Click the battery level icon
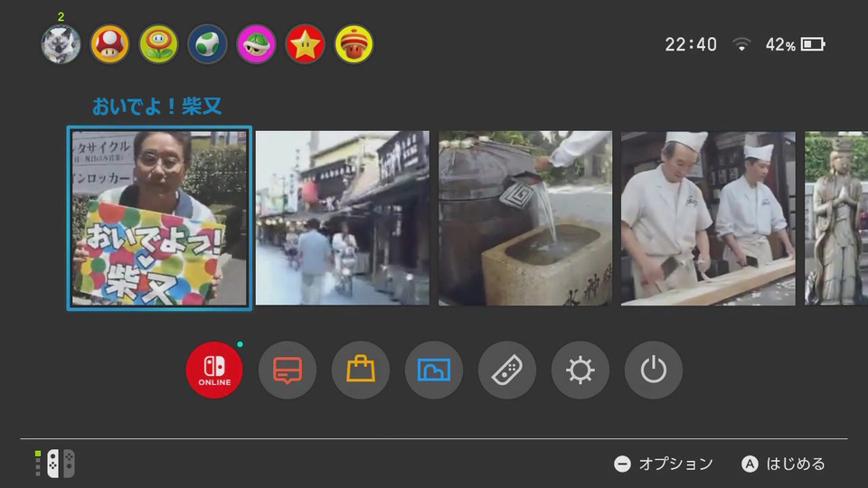 813,44
